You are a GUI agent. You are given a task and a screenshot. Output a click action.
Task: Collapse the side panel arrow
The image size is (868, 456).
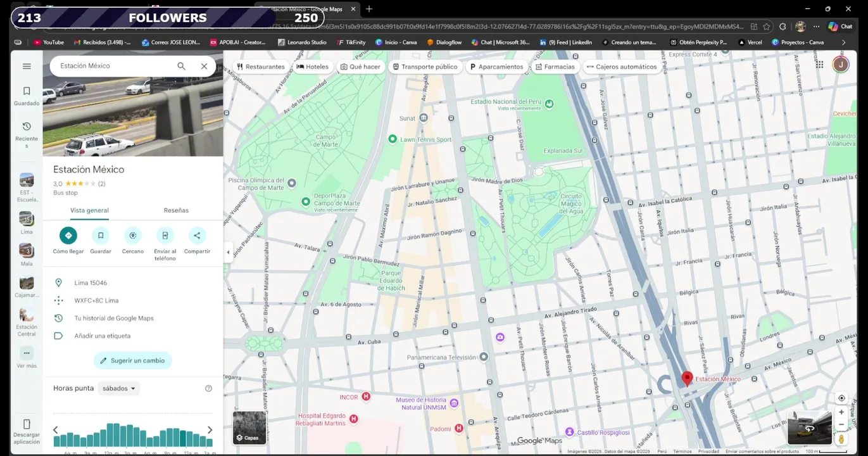pos(228,252)
